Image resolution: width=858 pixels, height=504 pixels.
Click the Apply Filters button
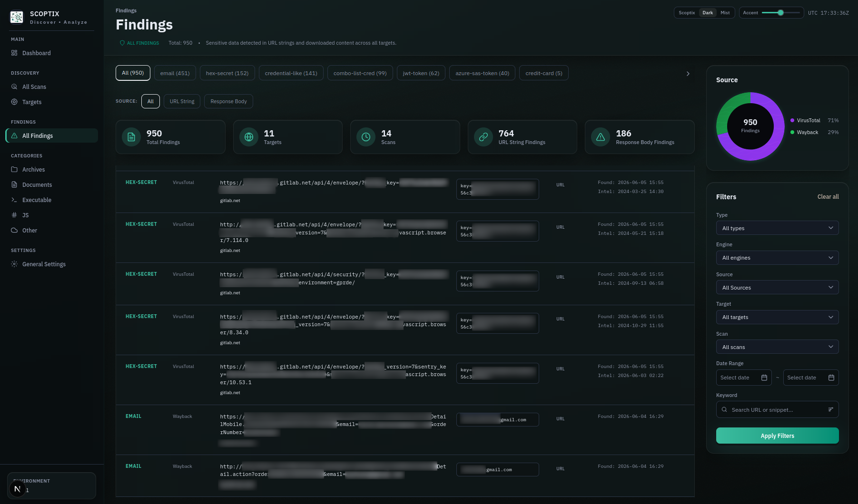(x=777, y=436)
